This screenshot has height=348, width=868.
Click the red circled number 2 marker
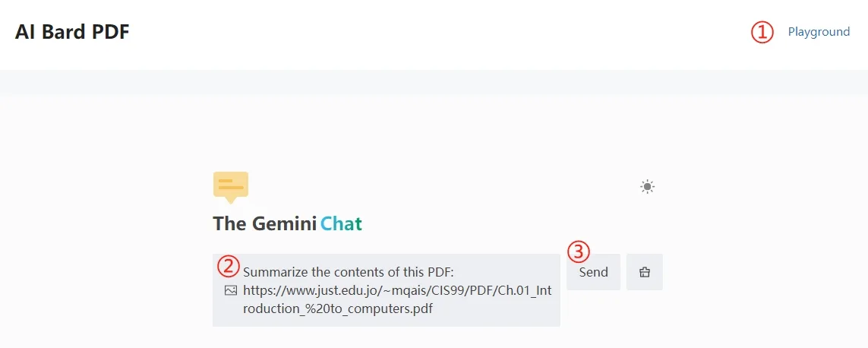(x=228, y=265)
